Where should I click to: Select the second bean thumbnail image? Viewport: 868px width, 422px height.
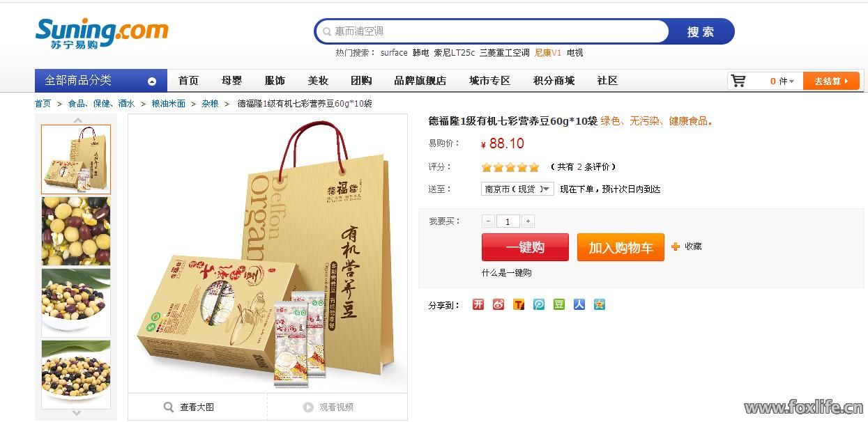[76, 231]
